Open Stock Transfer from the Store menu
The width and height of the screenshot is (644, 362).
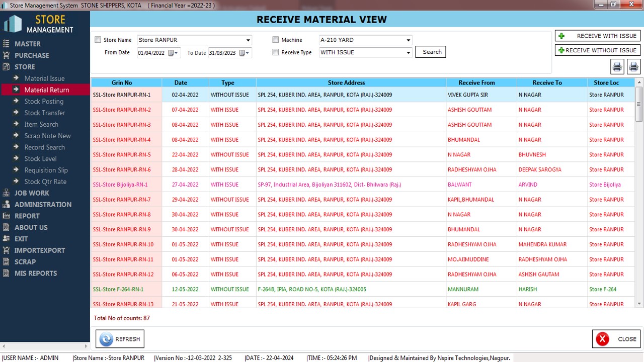tap(45, 113)
